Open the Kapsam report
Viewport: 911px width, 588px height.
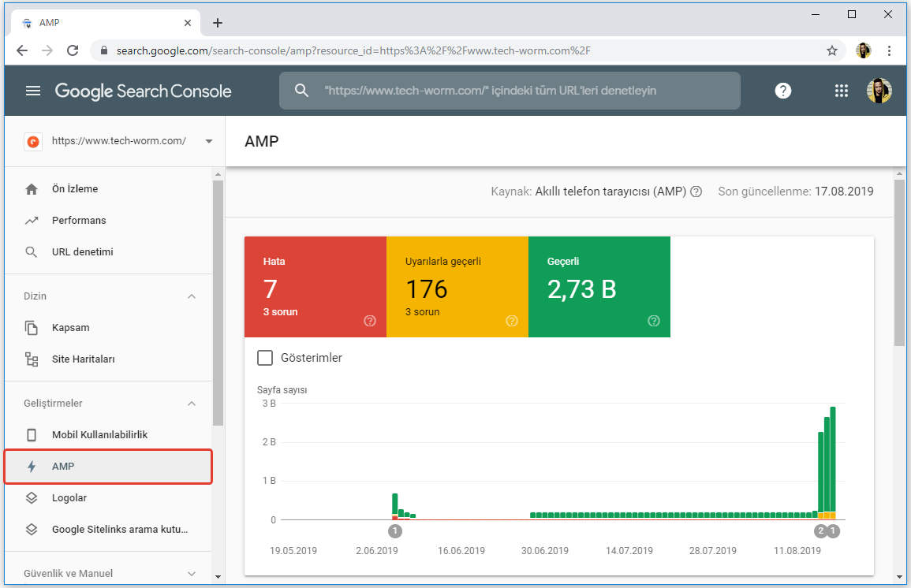pos(70,328)
